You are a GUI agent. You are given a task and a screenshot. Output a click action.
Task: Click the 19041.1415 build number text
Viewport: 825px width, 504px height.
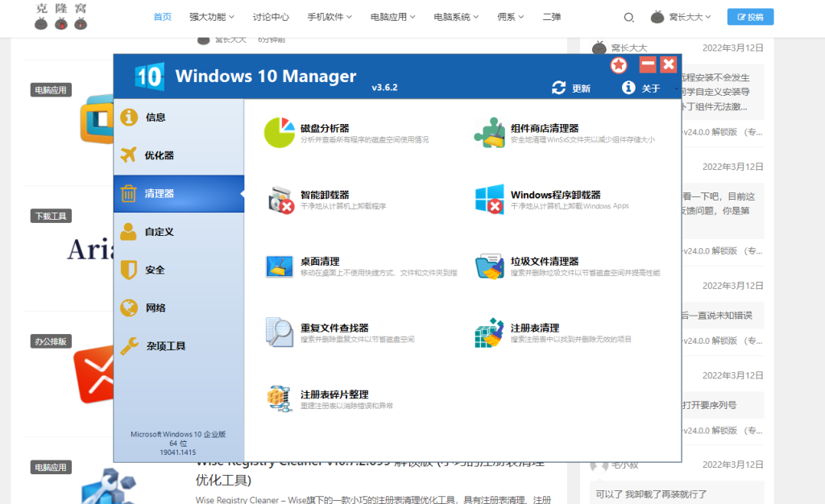[178, 452]
